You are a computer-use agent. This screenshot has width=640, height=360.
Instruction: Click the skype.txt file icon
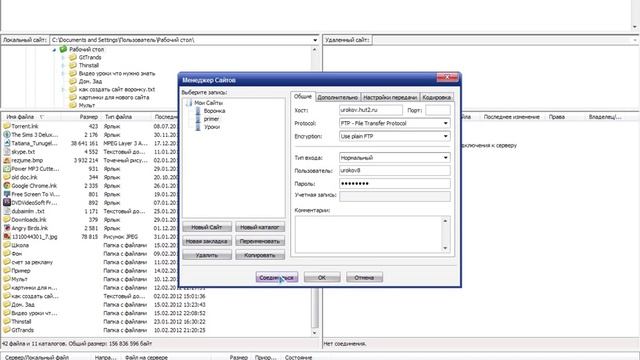(7, 151)
